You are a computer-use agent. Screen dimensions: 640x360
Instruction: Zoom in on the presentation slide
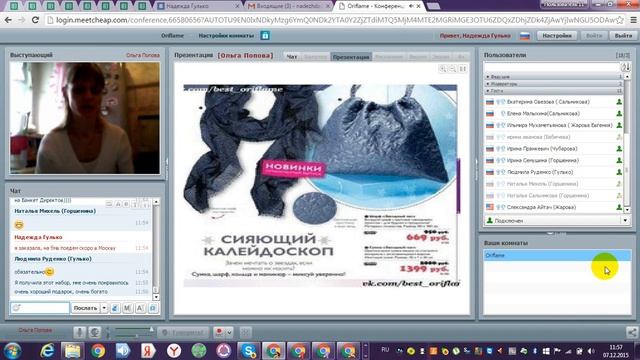443,69
